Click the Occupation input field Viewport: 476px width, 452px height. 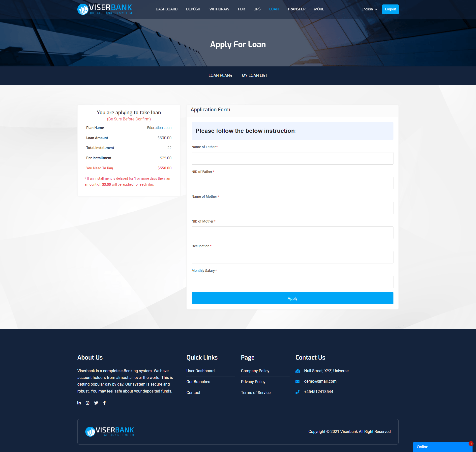[x=292, y=256]
